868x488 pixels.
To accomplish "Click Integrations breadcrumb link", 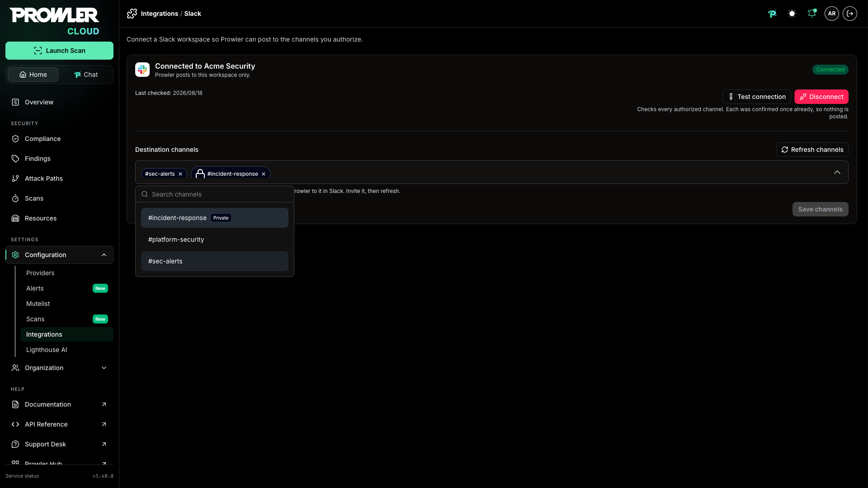I will [x=160, y=14].
